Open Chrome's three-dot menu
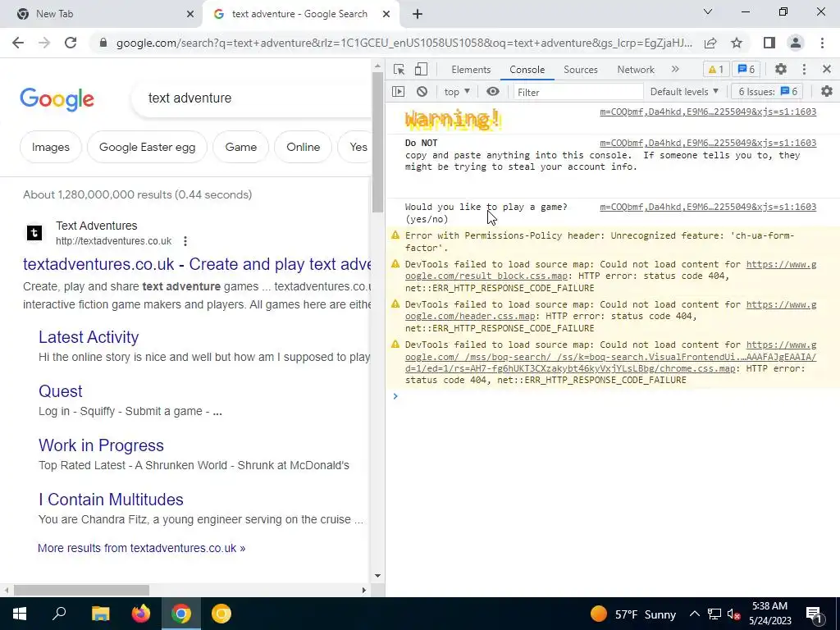This screenshot has height=630, width=840. pos(822,43)
